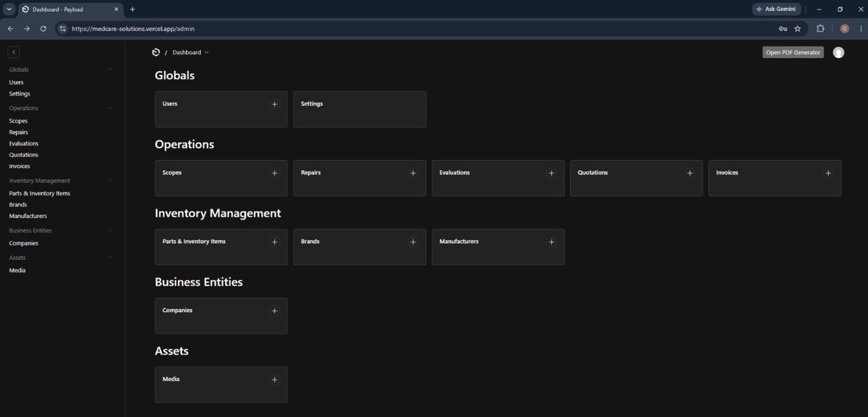Open Settings in the sidebar

tap(20, 94)
